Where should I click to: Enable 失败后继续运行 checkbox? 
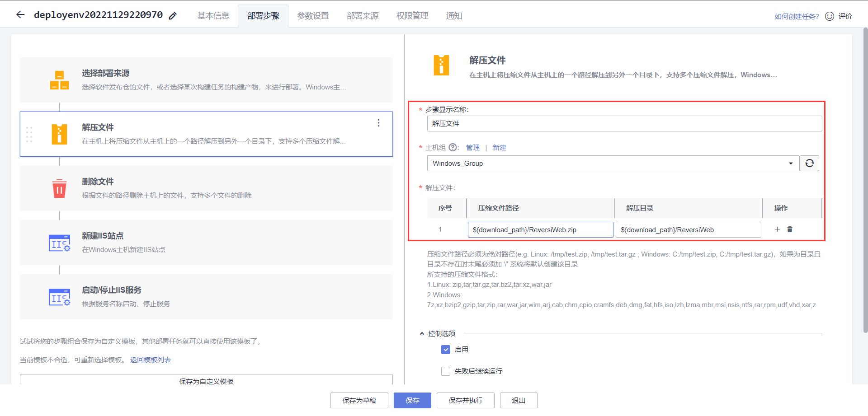pos(446,371)
